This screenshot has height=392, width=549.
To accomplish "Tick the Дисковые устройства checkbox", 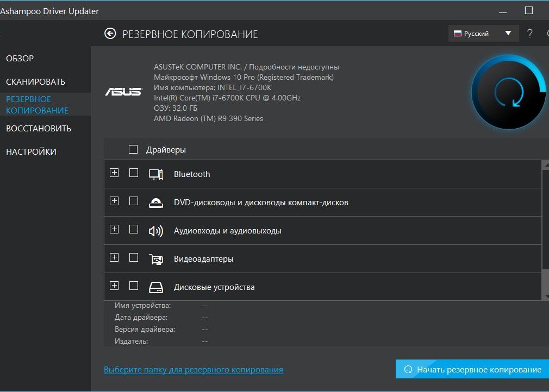I will point(133,286).
